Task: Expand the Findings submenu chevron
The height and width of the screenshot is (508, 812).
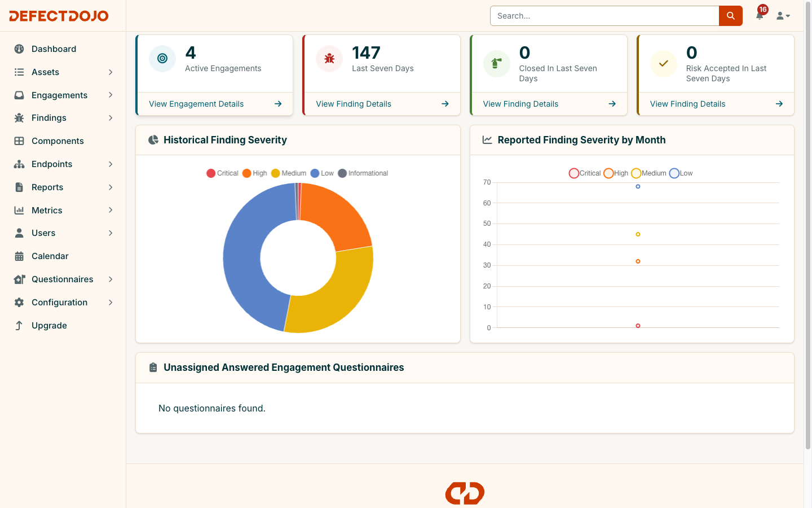Action: pos(111,118)
